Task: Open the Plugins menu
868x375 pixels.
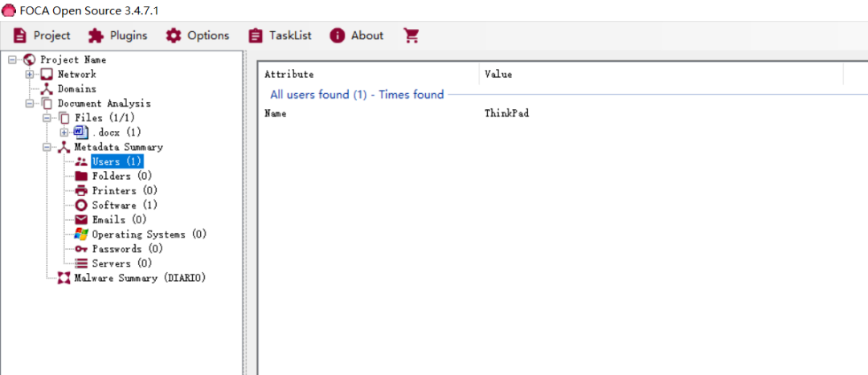Action: click(118, 35)
